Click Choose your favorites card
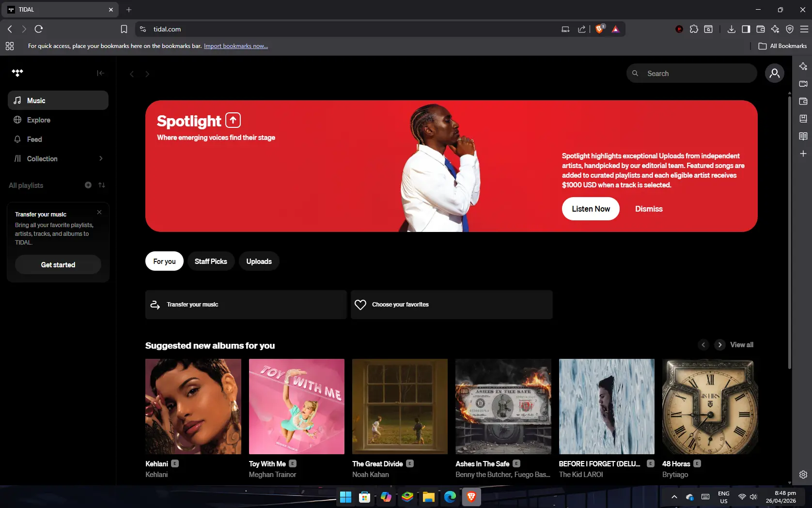Viewport: 812px width, 508px height. 452,305
